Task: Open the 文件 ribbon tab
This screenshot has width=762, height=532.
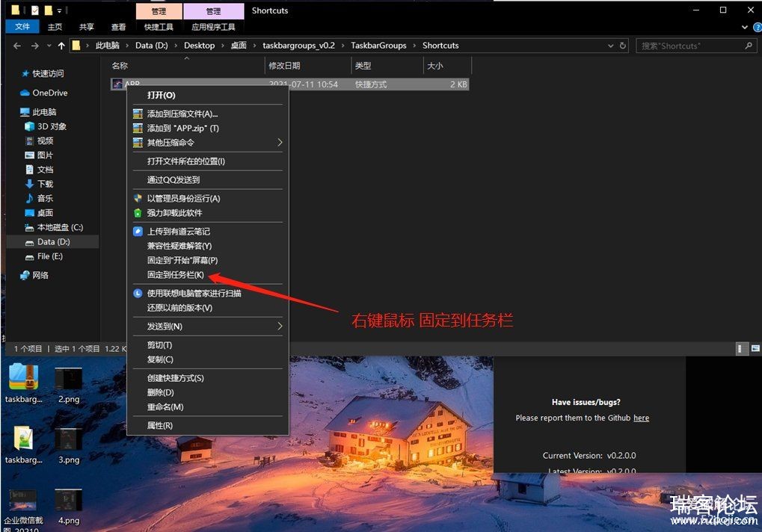Action: pyautogui.click(x=22, y=27)
